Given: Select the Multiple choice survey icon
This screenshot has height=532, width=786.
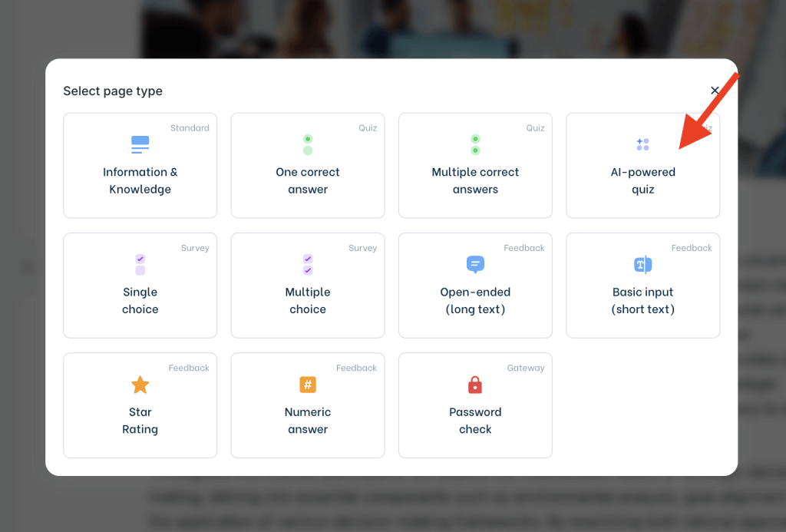Looking at the screenshot, I should point(308,265).
